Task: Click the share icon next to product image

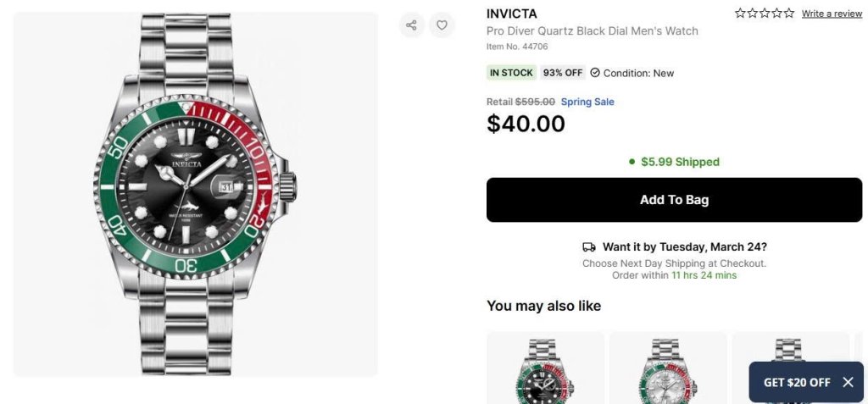Action: click(411, 25)
